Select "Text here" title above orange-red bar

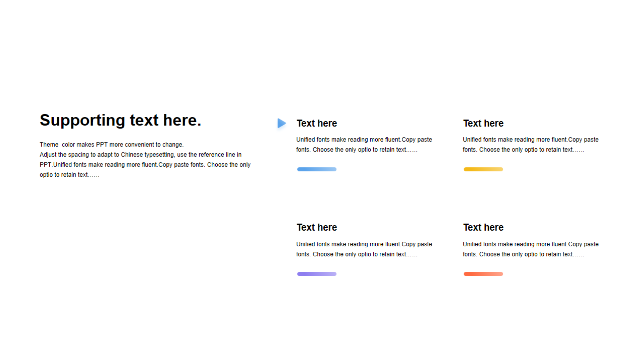coord(483,227)
